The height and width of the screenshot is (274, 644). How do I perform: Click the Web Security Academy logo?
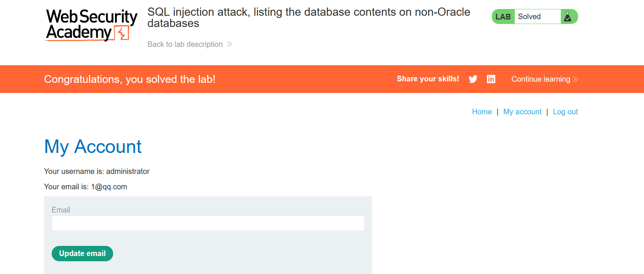pyautogui.click(x=91, y=25)
